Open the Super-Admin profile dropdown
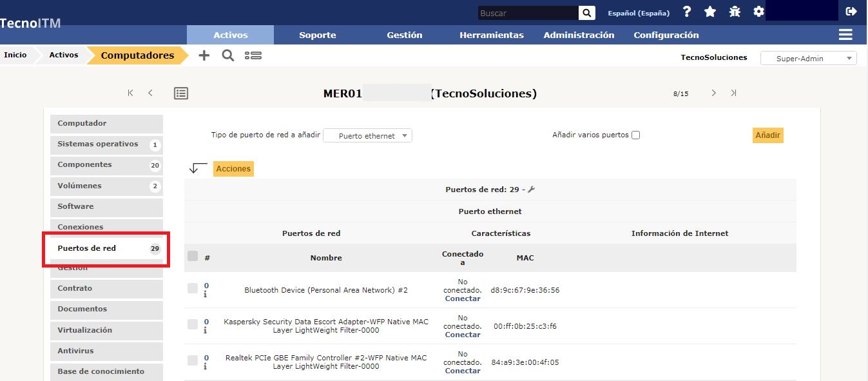 808,58
